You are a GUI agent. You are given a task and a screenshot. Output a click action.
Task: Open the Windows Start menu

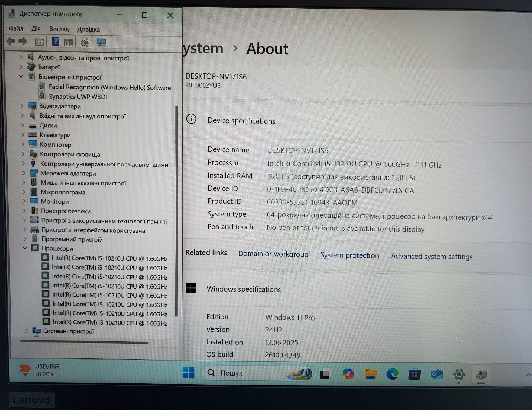[188, 373]
